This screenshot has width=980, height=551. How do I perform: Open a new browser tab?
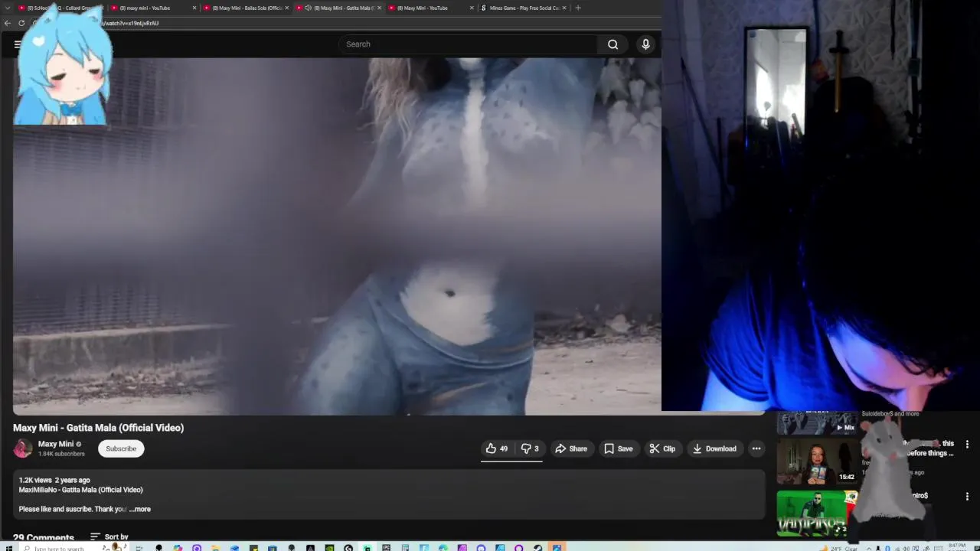(578, 8)
